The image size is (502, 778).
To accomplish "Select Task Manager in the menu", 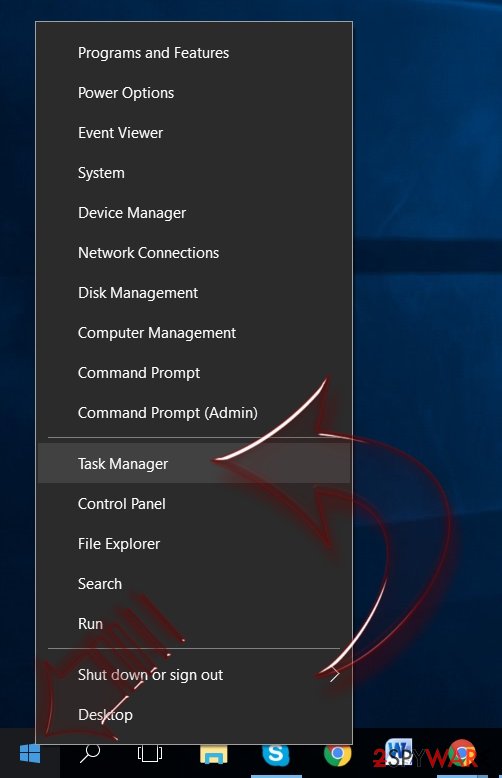I will (x=194, y=463).
